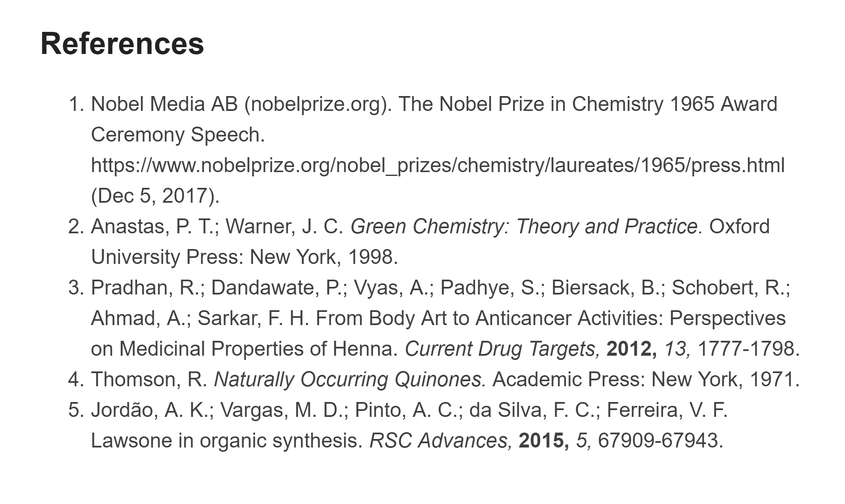Click the Naturally Occurring Quinones title

pos(350,379)
